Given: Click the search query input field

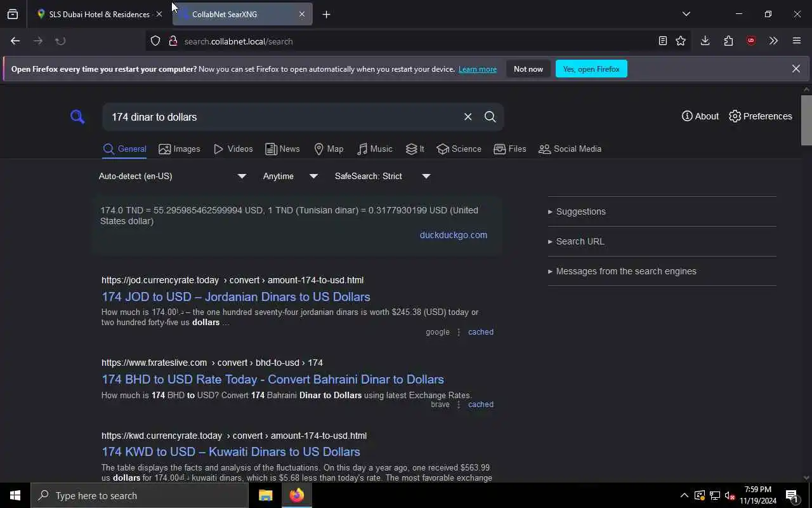Looking at the screenshot, I should click(282, 117).
